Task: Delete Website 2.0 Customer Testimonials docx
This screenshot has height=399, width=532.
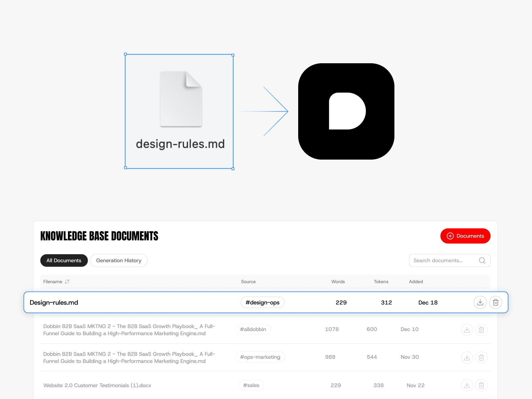Action: 481,385
